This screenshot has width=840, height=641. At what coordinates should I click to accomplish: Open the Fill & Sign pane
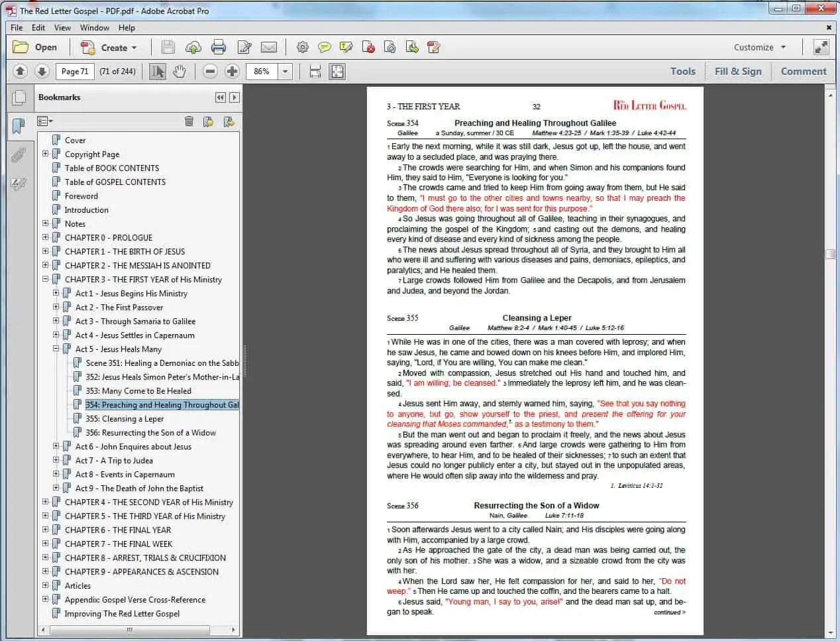pyautogui.click(x=738, y=71)
